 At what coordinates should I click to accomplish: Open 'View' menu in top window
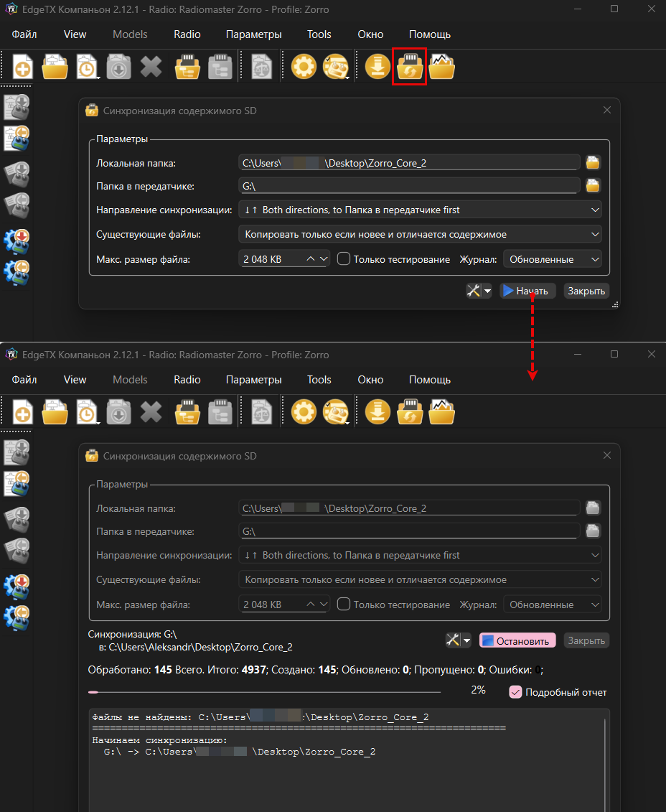click(x=75, y=34)
